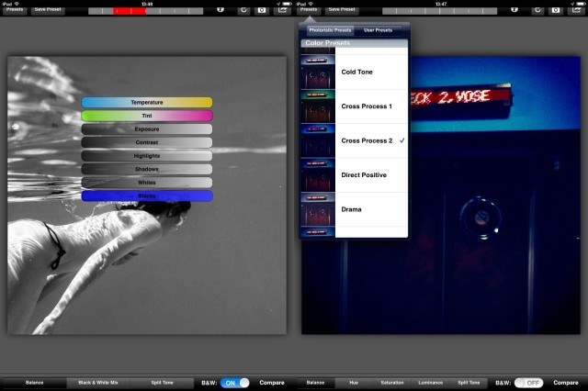Click the Temperature slider bar
Viewport: 588px width, 391px height.
pyautogui.click(x=147, y=103)
